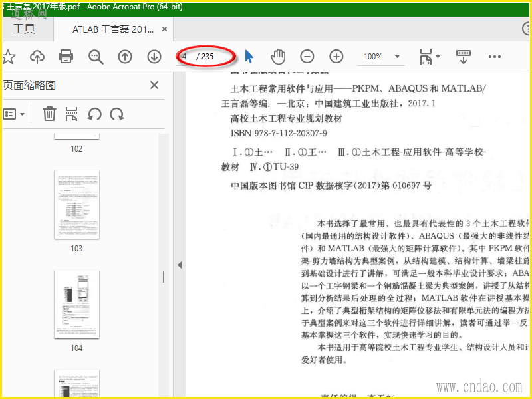Go to the next page
This screenshot has width=532, height=399.
pyautogui.click(x=154, y=57)
